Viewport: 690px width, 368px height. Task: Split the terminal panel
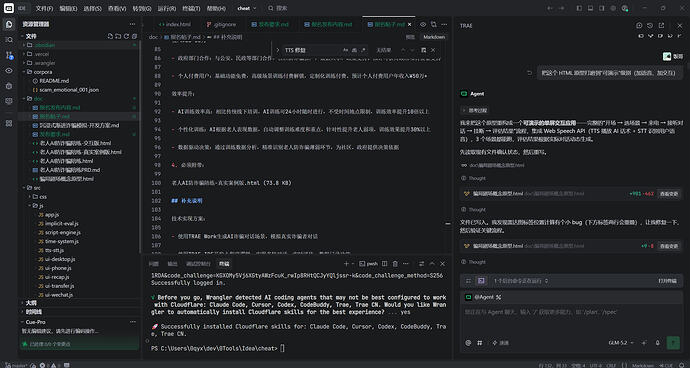point(385,264)
